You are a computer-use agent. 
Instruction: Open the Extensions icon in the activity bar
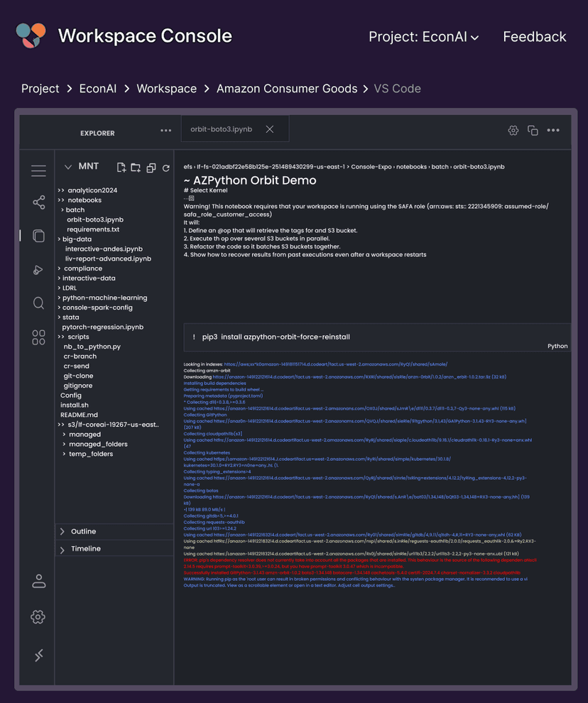[x=38, y=337]
